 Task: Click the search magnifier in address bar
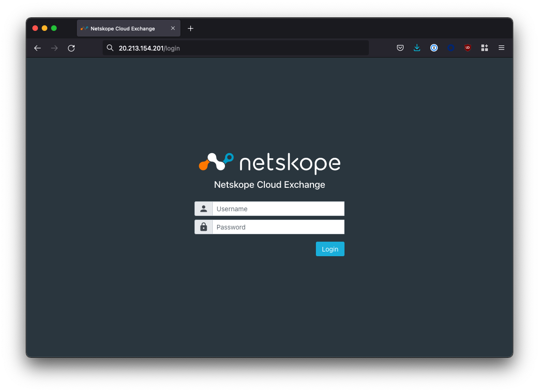pos(110,48)
